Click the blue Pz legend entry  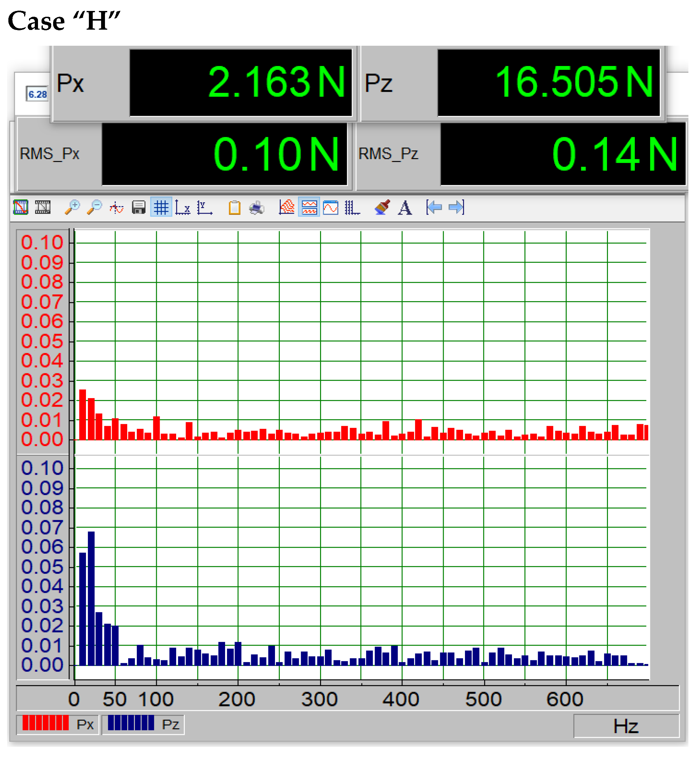point(143,724)
